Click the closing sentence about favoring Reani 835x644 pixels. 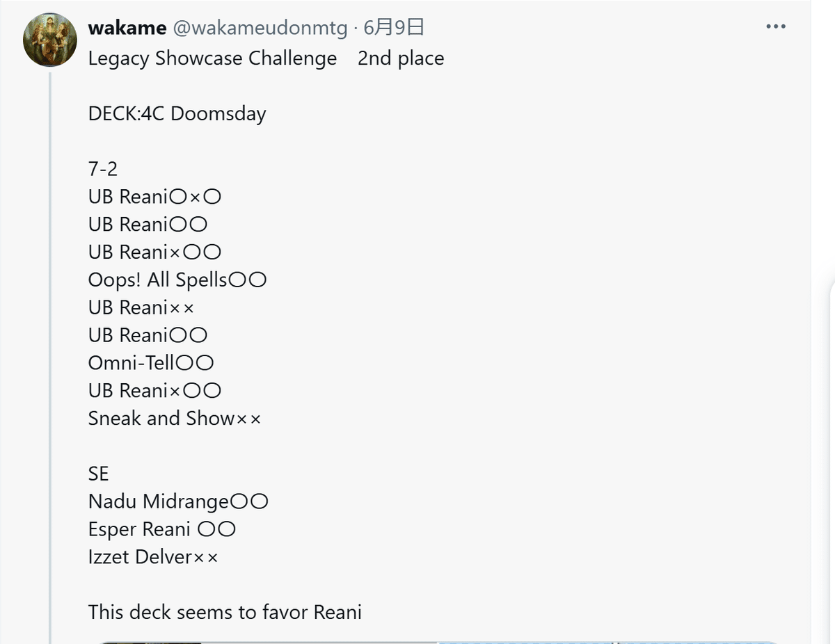(x=225, y=612)
